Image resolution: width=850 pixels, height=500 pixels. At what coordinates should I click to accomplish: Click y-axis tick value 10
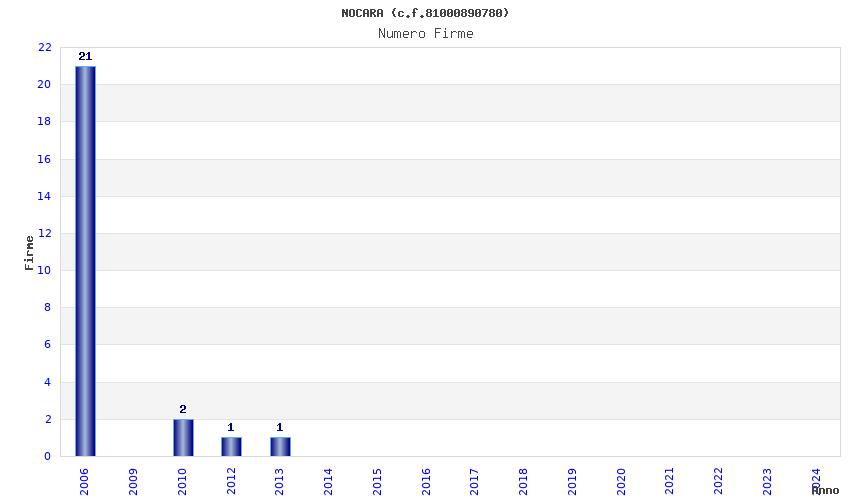pos(44,270)
